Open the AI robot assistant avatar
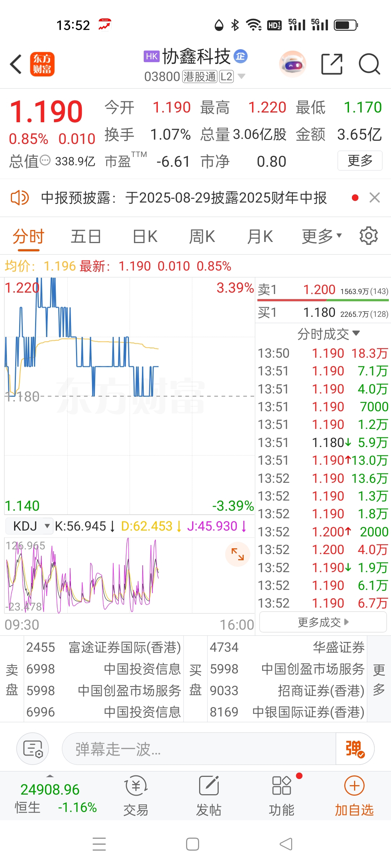The image size is (391, 868). [x=293, y=64]
